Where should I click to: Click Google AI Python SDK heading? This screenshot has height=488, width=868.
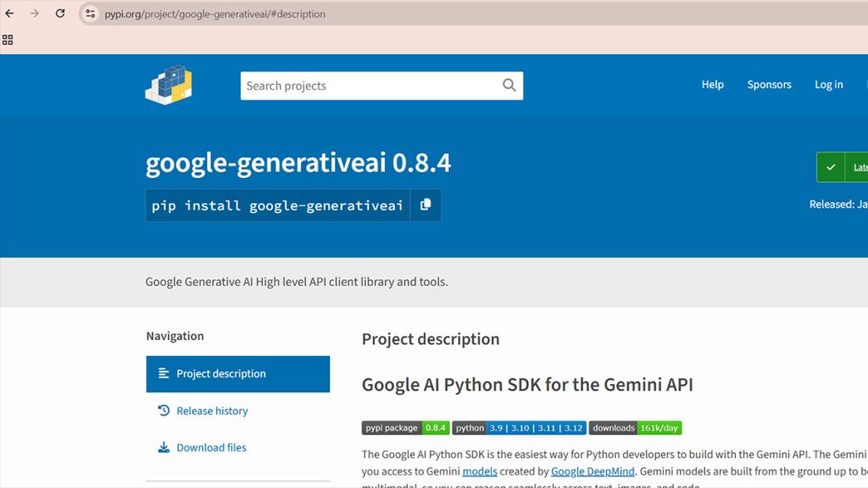[527, 385]
